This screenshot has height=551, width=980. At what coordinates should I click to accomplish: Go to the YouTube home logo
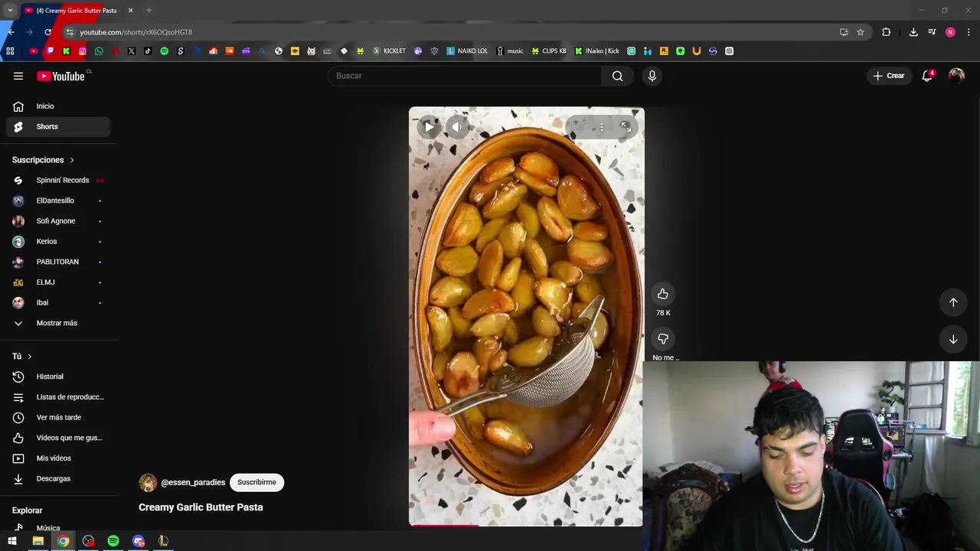coord(60,76)
